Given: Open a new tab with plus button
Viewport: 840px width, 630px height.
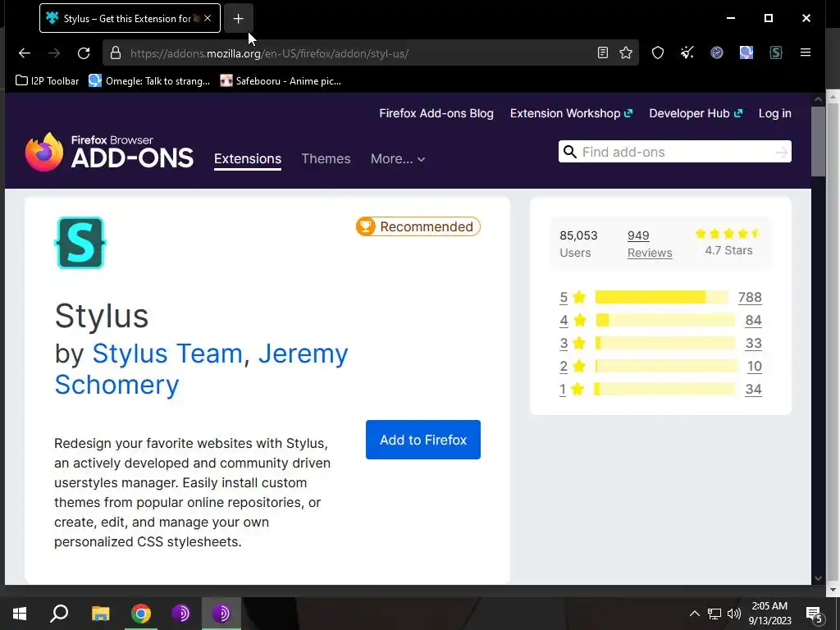Looking at the screenshot, I should coord(239,19).
